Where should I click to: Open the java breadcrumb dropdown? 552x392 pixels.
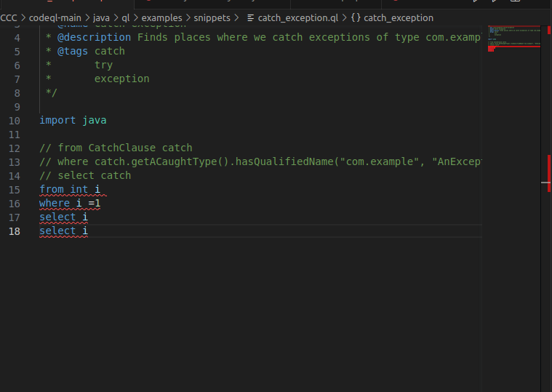(x=102, y=17)
